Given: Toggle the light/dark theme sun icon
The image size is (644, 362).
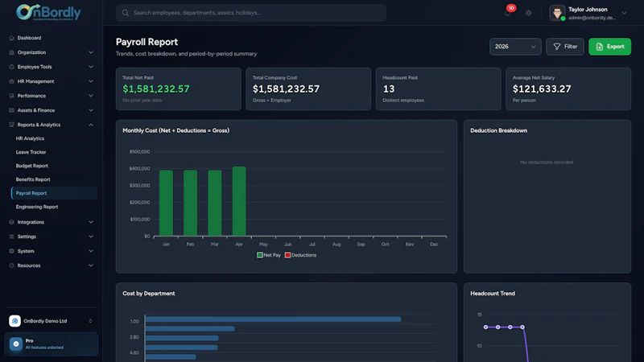Looking at the screenshot, I should [528, 13].
